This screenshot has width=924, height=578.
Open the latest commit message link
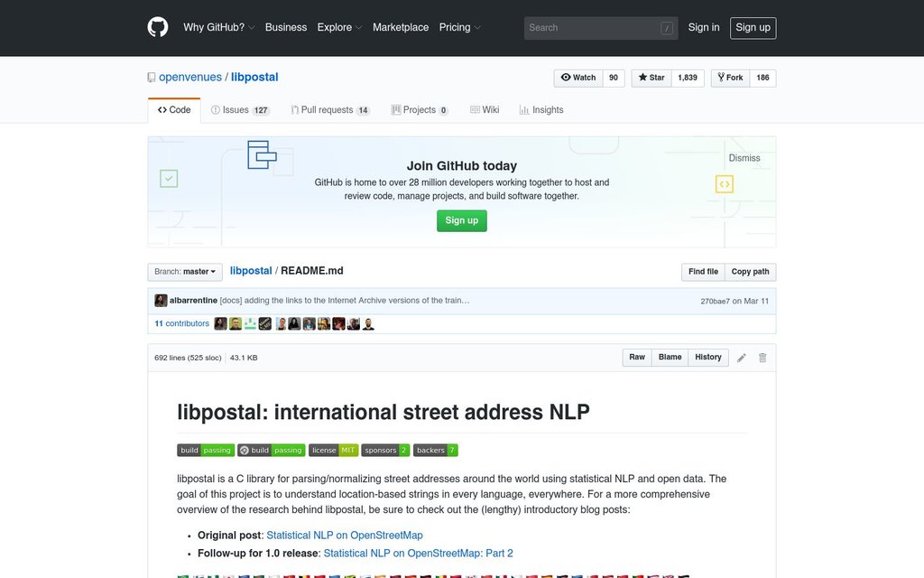click(x=345, y=300)
